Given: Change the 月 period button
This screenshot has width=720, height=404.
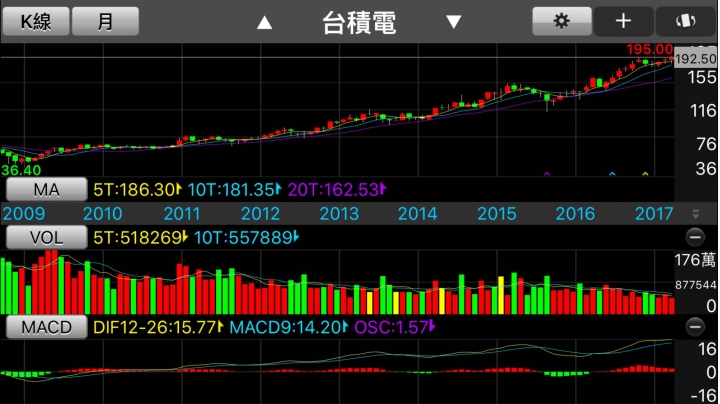Looking at the screenshot, I should [106, 21].
